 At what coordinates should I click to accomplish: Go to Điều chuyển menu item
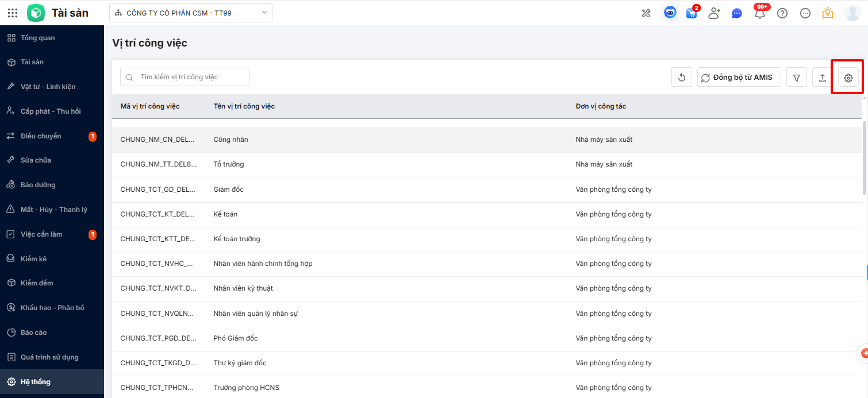41,136
